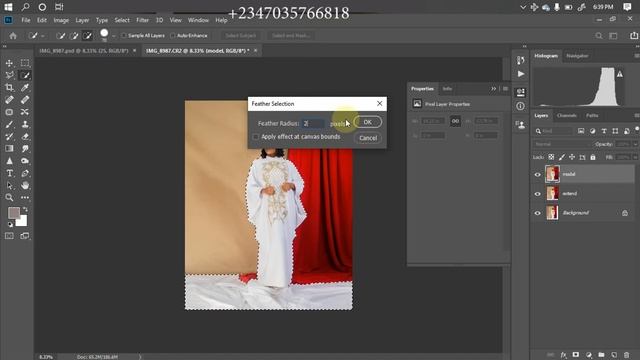Select the Hand tool

pos(25,185)
